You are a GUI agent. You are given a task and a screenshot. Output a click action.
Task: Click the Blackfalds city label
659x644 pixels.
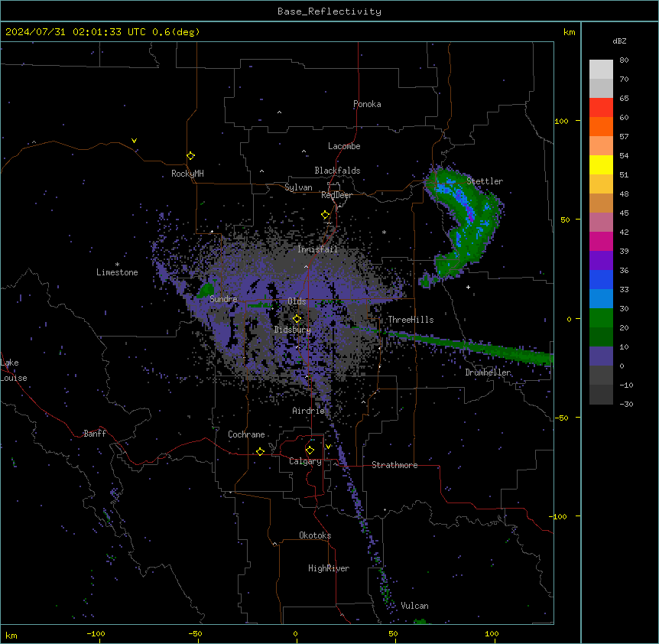[x=337, y=171]
